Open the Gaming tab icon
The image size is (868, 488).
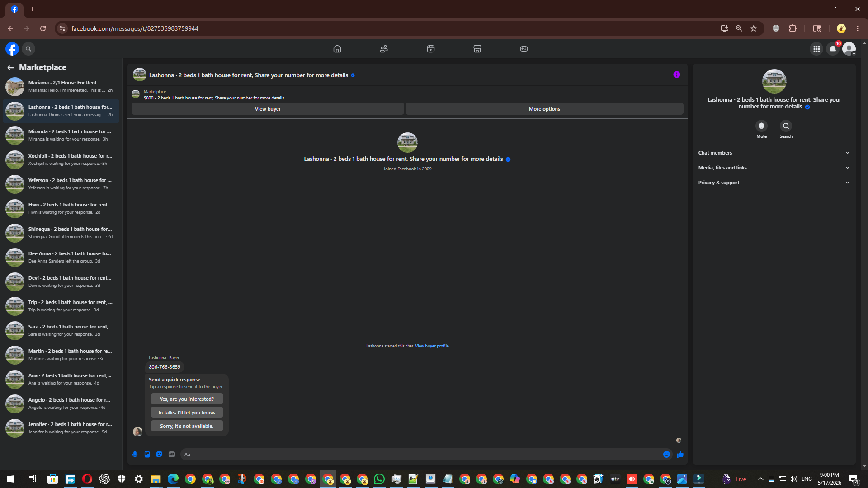click(x=524, y=49)
